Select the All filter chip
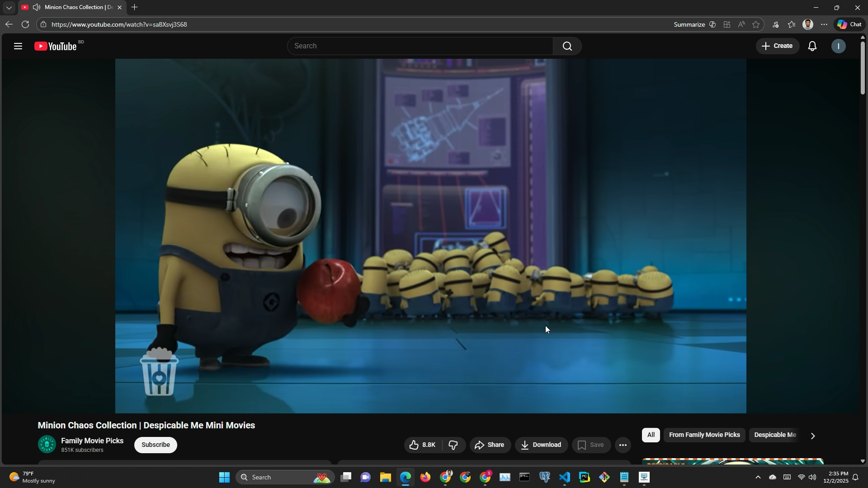 point(651,435)
